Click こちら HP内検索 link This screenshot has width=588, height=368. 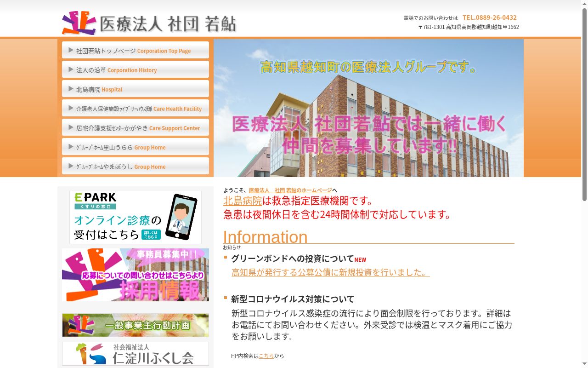click(266, 356)
